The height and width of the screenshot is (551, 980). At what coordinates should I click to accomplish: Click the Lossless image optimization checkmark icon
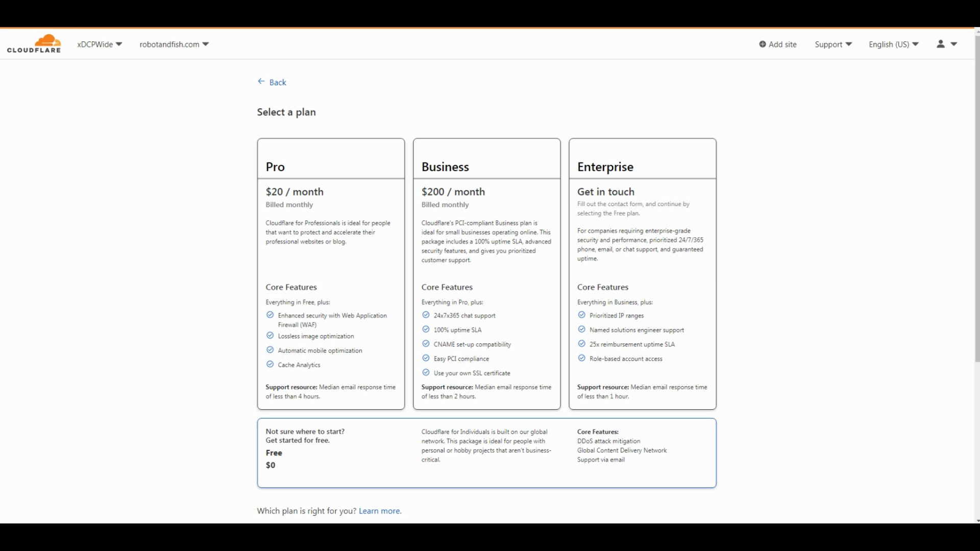coord(270,336)
